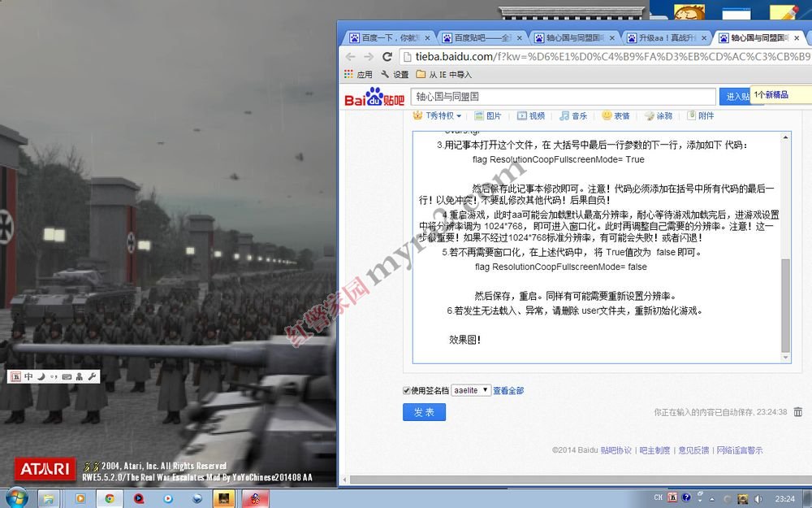Open the 查看全部 link
The width and height of the screenshot is (812, 508).
[508, 390]
